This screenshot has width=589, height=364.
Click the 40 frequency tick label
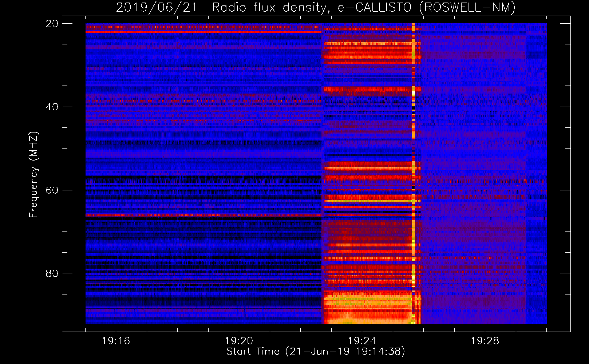(x=52, y=107)
